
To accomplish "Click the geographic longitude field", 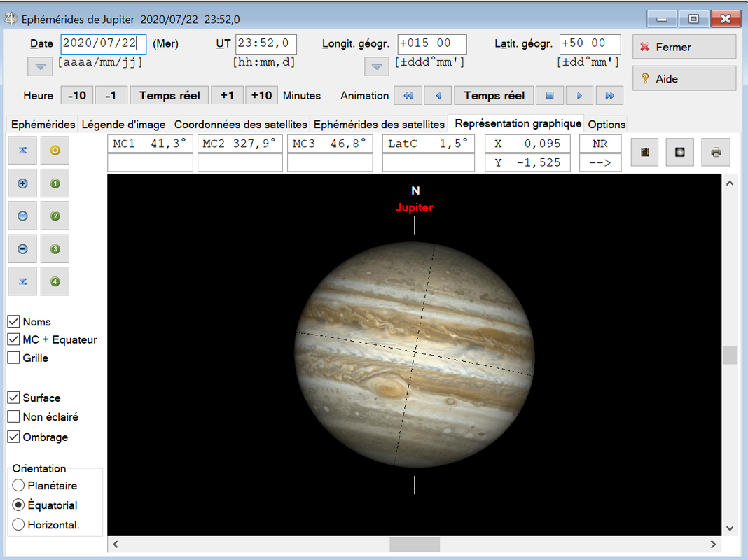I will pos(431,44).
